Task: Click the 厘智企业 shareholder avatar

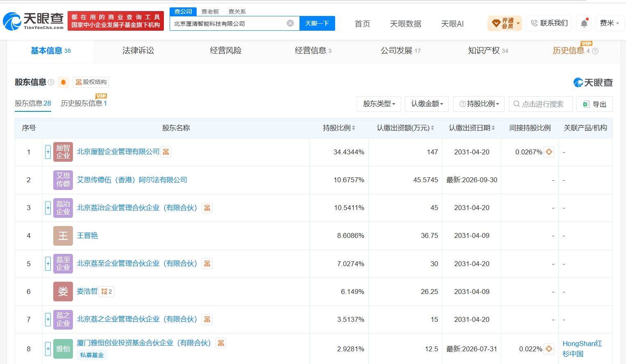Action: [x=63, y=152]
